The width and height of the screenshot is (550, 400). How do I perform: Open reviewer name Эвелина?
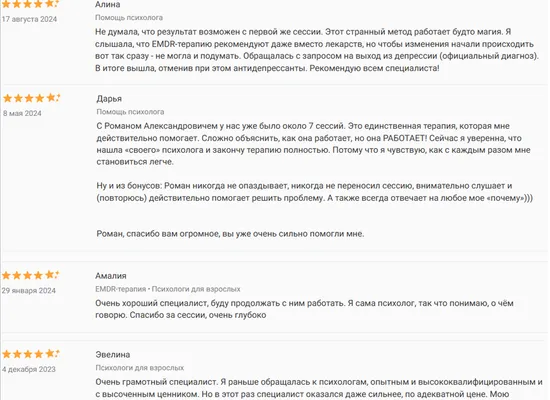(x=113, y=355)
